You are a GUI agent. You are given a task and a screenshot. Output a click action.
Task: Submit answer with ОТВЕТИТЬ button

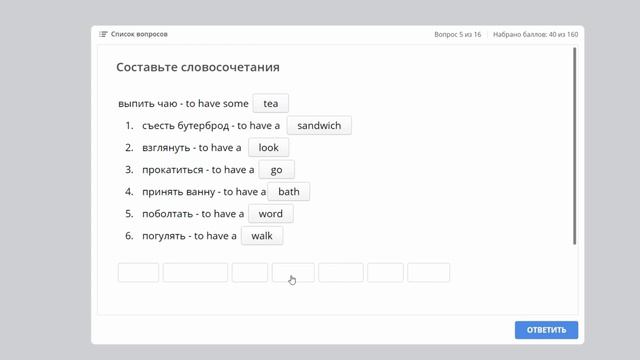click(x=546, y=330)
